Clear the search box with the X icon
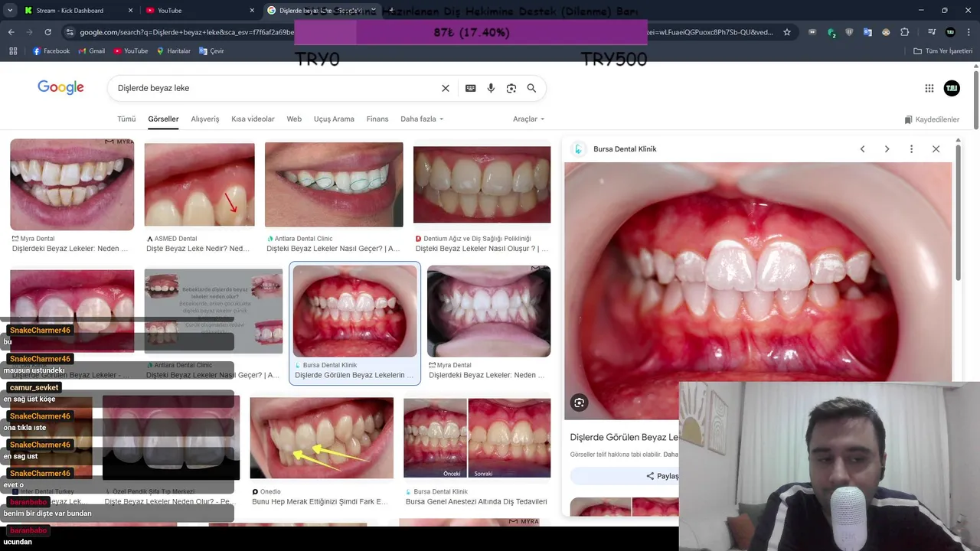 pyautogui.click(x=446, y=88)
